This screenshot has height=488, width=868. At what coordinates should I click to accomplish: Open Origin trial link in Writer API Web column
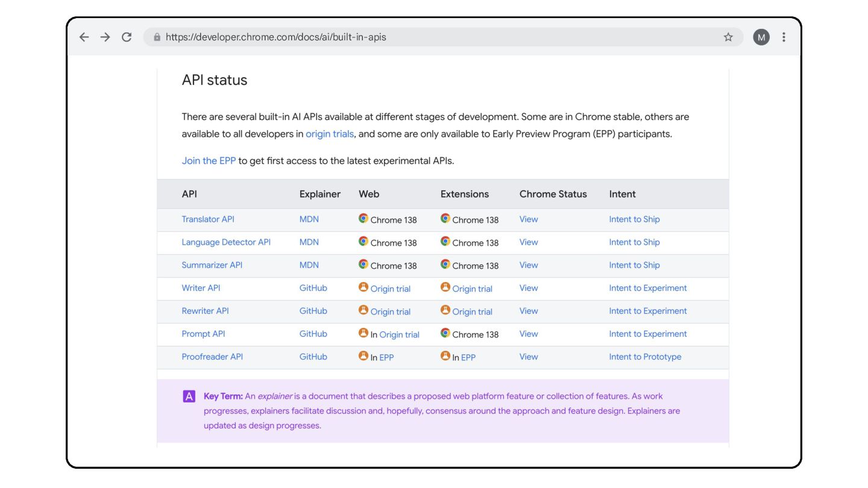point(391,289)
